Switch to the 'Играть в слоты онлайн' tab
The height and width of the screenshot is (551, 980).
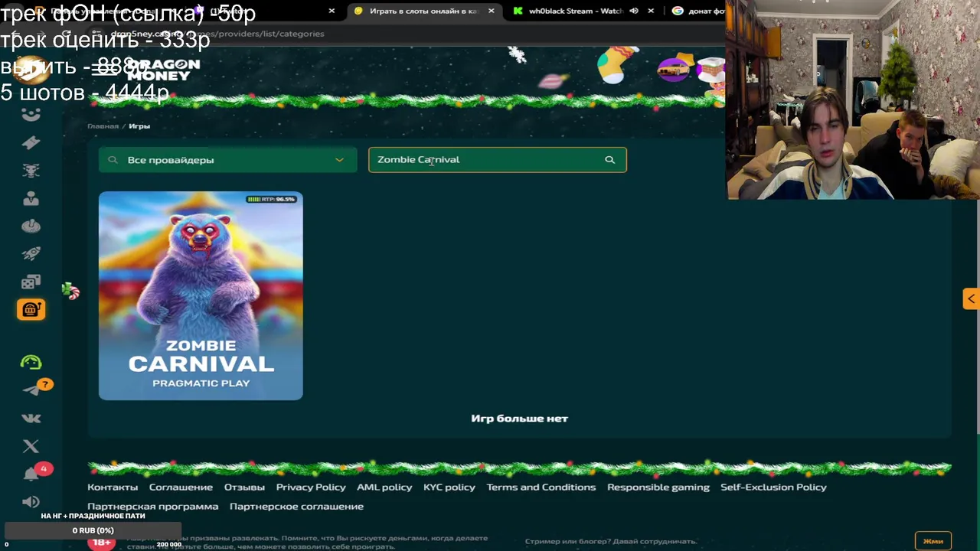point(423,11)
